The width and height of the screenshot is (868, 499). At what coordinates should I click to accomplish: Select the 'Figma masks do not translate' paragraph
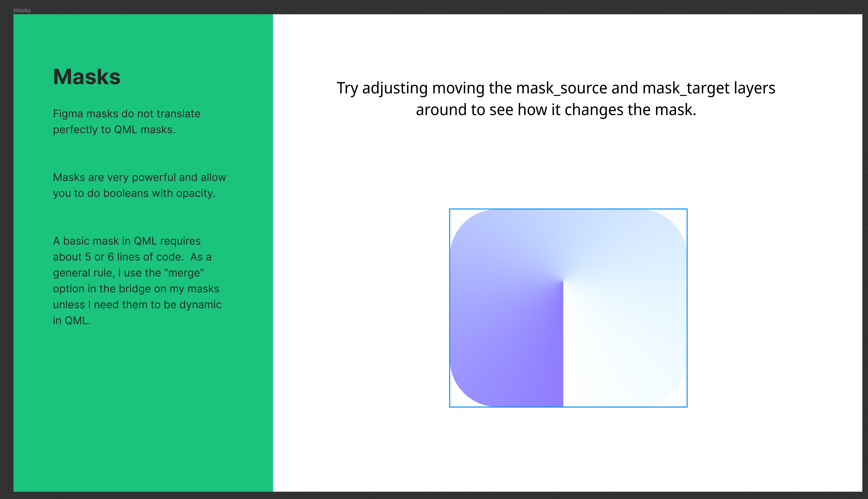(127, 122)
